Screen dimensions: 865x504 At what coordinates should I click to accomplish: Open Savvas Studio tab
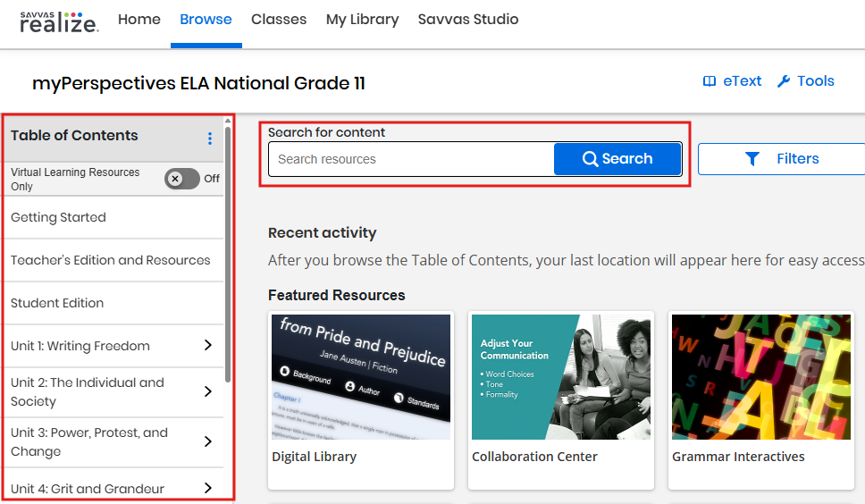pos(467,20)
